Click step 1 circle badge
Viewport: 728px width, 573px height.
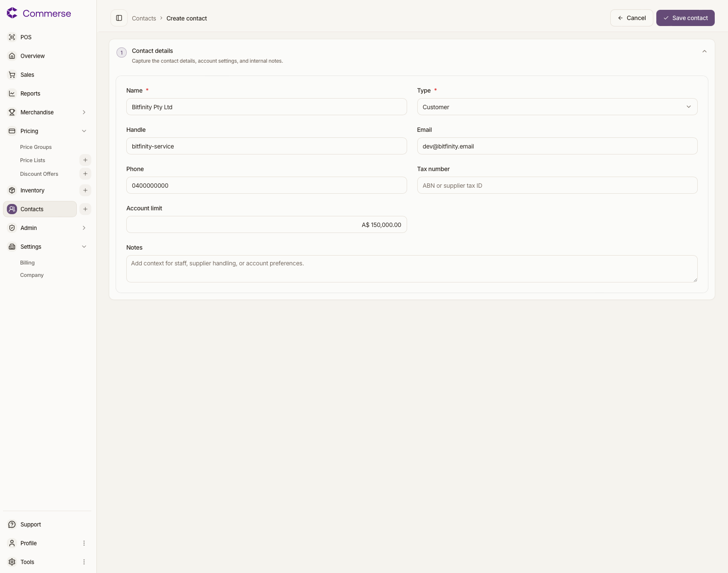point(122,53)
